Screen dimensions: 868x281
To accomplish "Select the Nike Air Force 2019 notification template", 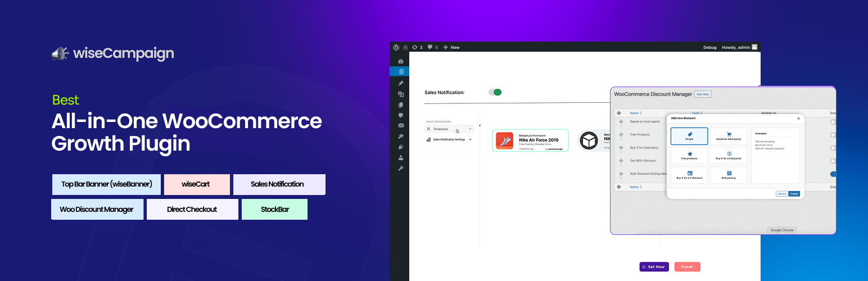I will click(530, 140).
